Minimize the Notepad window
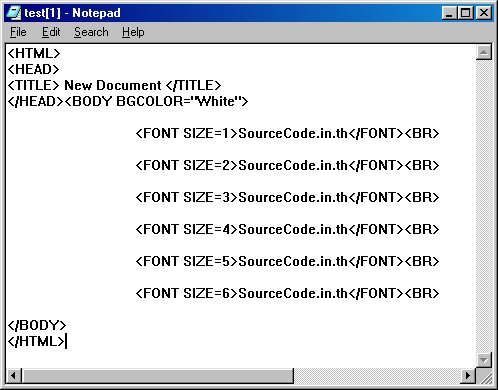Viewport: 498px width, 390px height. click(x=449, y=13)
